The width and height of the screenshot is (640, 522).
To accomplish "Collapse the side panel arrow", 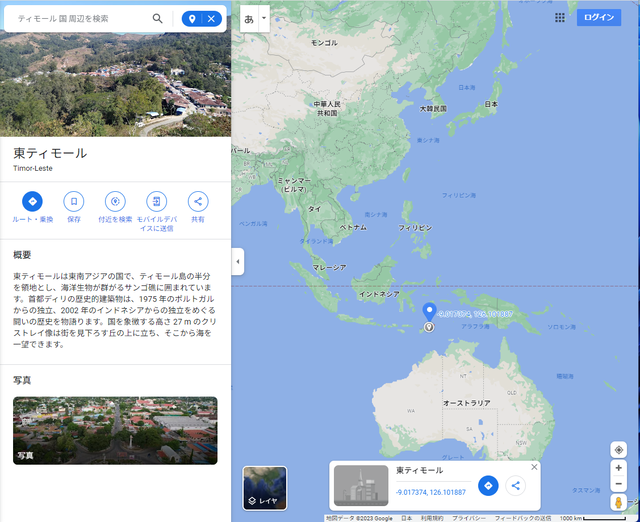I will (238, 262).
